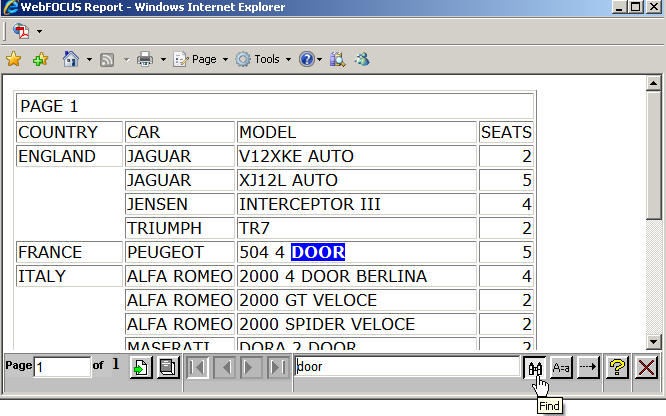The image size is (666, 416).
Task: Click the 2000 4 DOOR BERLINA cell
Action: coord(357,276)
